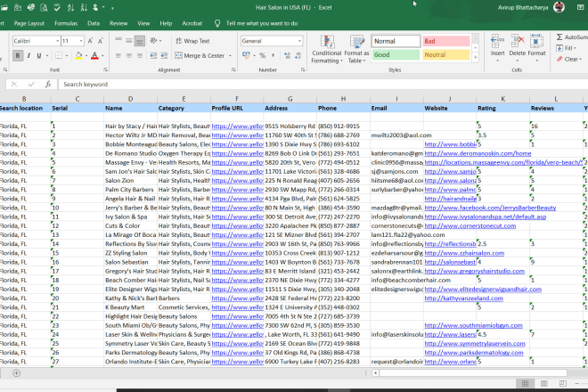Toggle Underline formatting
Screen dimensions: 588x392
(x=38, y=55)
